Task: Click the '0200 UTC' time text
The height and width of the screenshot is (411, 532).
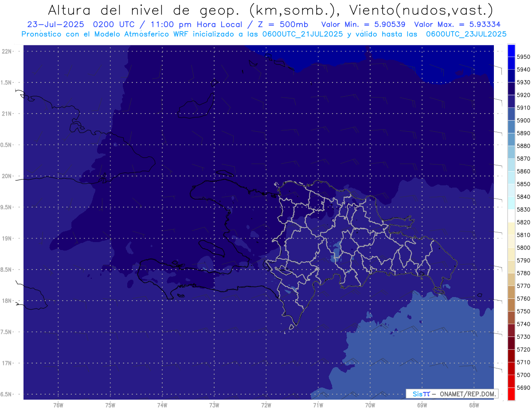Action: [114, 24]
